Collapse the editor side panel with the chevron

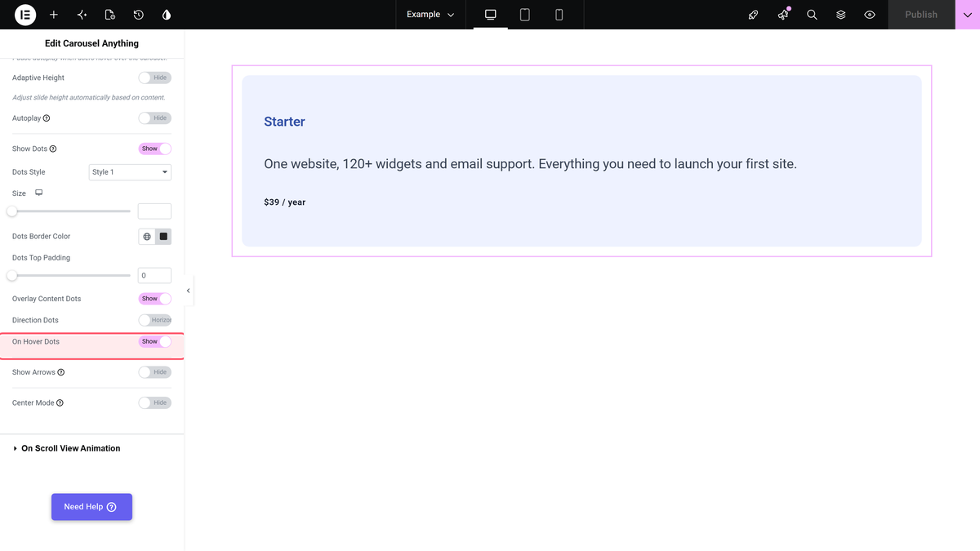pyautogui.click(x=189, y=291)
